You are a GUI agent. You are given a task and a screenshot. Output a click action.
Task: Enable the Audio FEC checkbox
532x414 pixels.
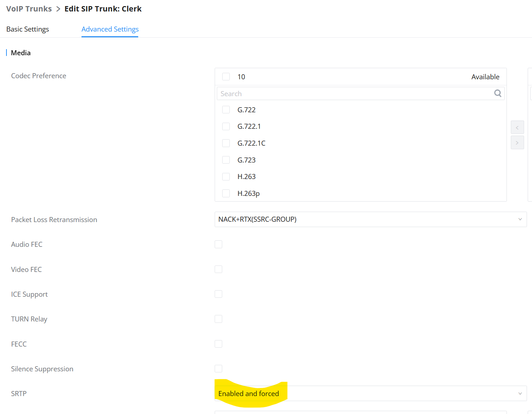tap(218, 244)
